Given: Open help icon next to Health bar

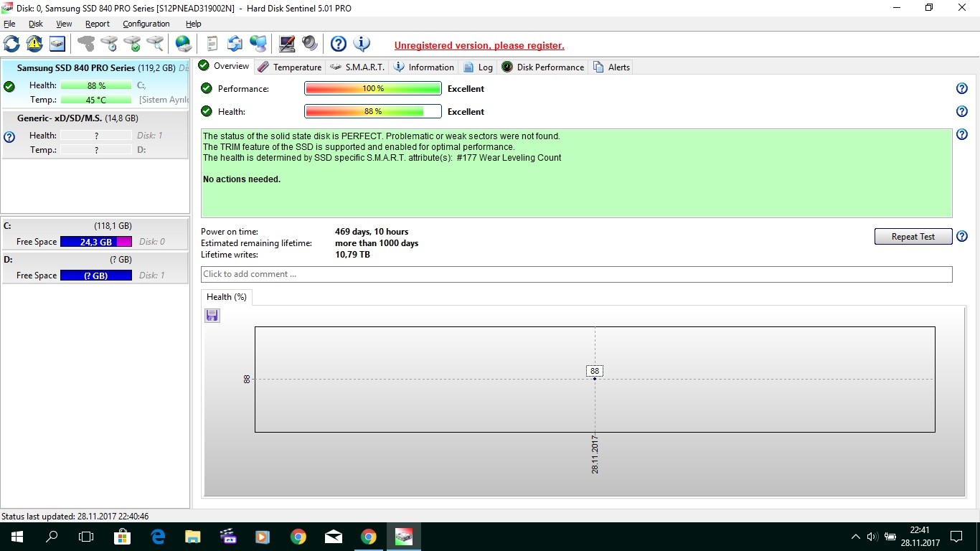Looking at the screenshot, I should (x=962, y=112).
